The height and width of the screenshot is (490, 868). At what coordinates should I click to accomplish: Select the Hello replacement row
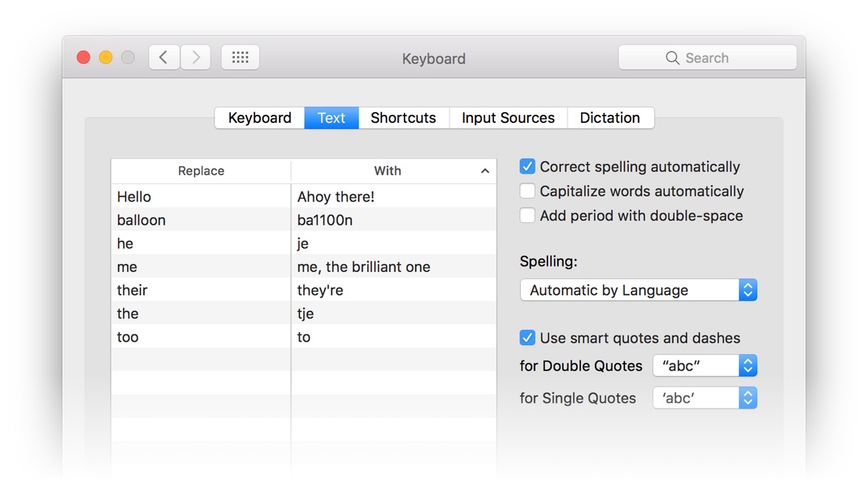tap(304, 196)
